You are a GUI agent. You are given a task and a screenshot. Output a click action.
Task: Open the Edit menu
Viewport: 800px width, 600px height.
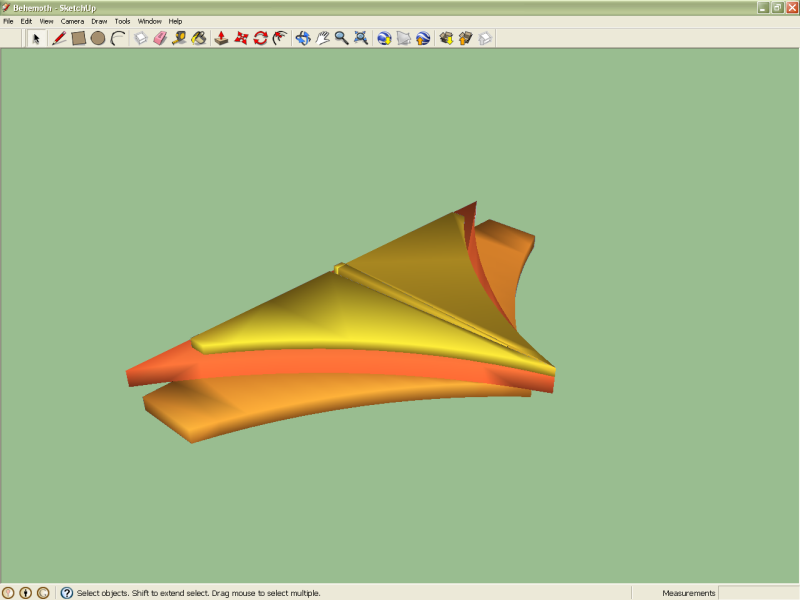(26, 21)
